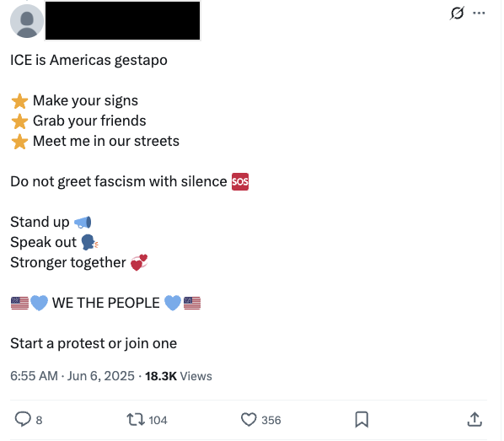Click the default profile avatar

tap(27, 21)
